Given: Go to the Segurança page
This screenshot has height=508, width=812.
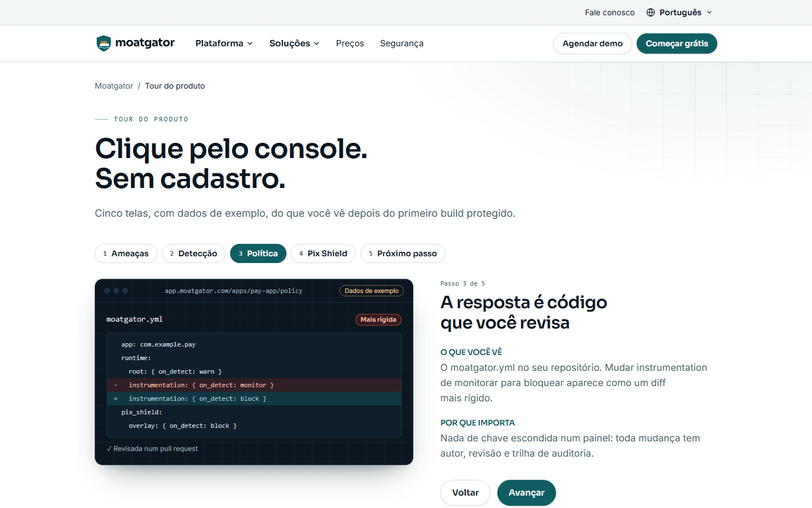Looking at the screenshot, I should (x=401, y=43).
